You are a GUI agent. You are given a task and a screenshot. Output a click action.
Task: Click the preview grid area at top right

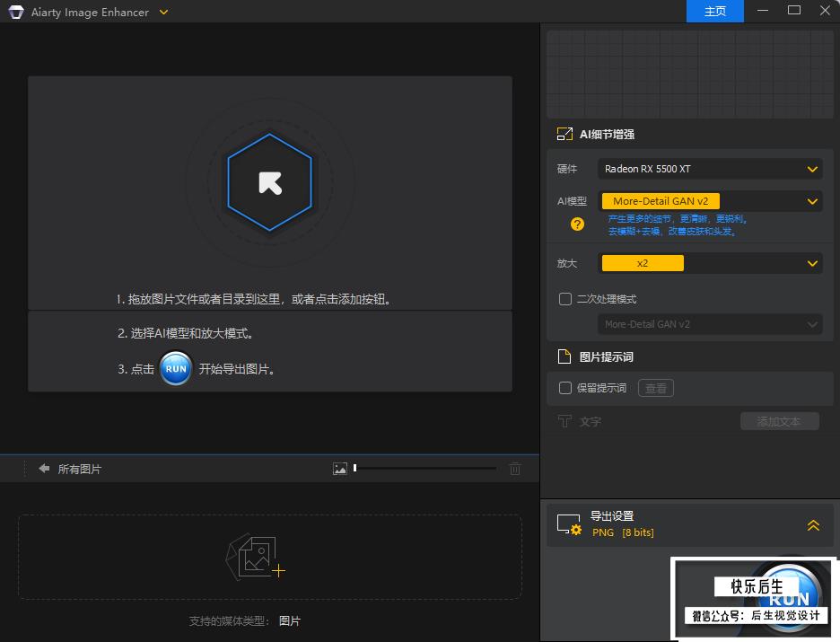(x=690, y=75)
